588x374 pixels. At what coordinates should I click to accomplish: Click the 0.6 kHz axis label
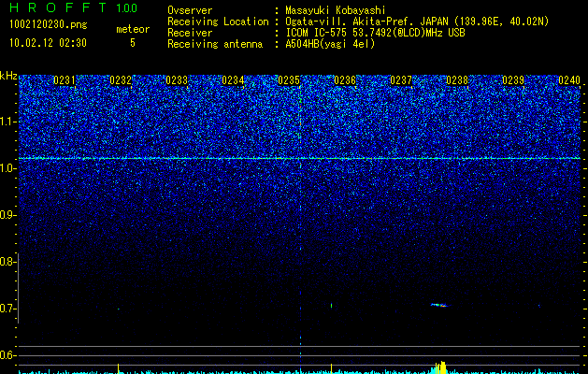point(7,355)
